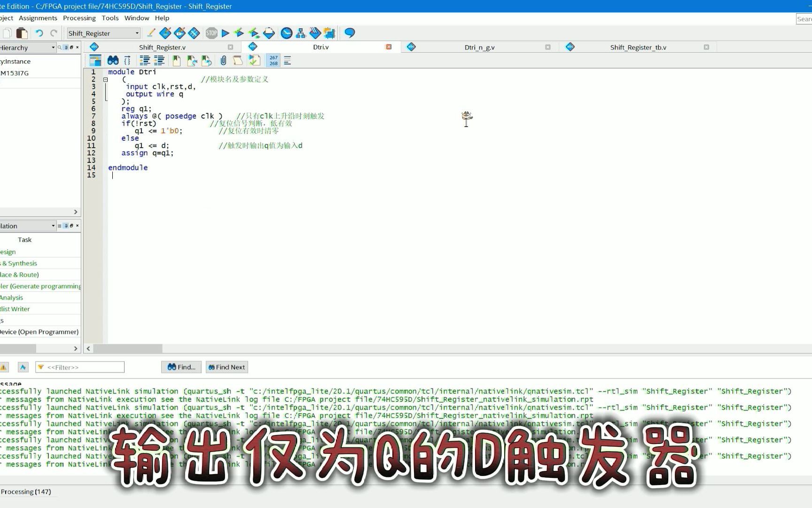The width and height of the screenshot is (812, 508).
Task: Start compilation with the blue play icon
Action: pyautogui.click(x=226, y=33)
